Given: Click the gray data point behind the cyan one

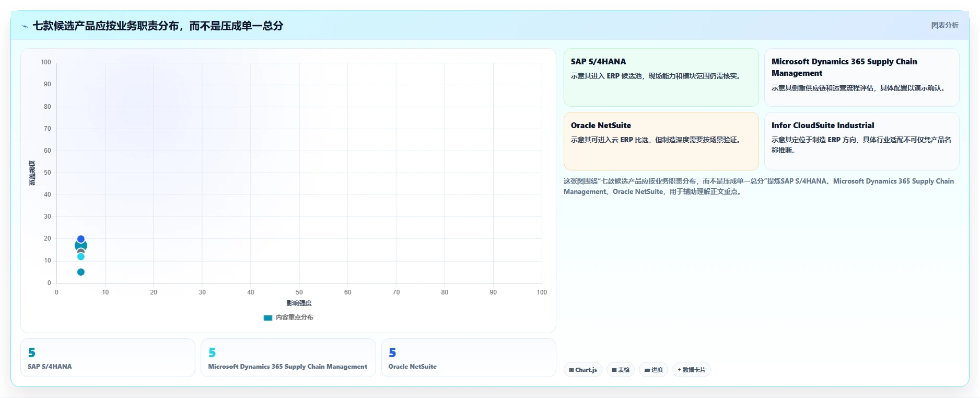Looking at the screenshot, I should click(x=81, y=252).
